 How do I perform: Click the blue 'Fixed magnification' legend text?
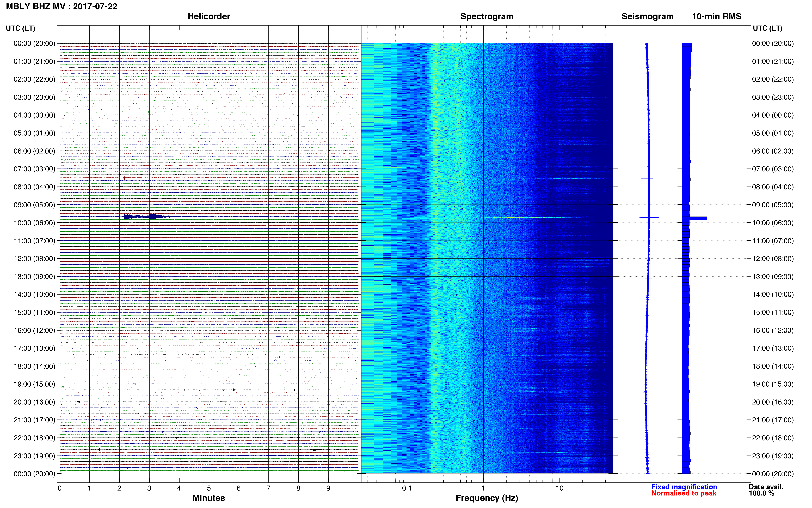pyautogui.click(x=684, y=487)
